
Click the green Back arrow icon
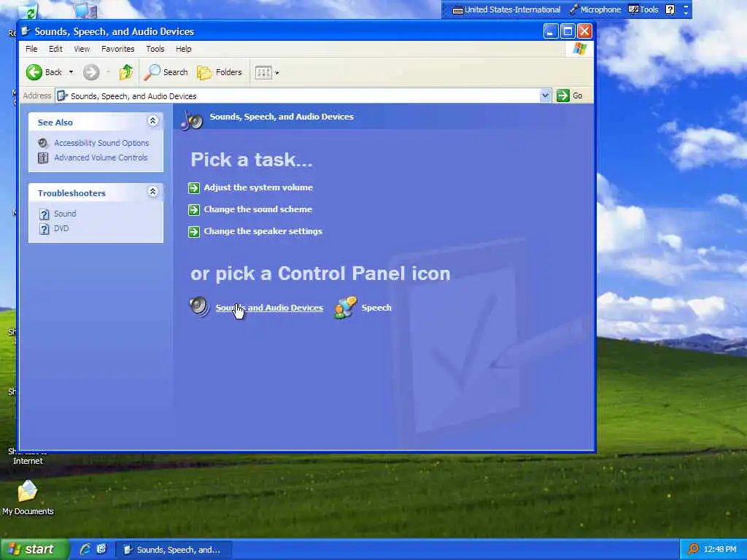coord(34,72)
